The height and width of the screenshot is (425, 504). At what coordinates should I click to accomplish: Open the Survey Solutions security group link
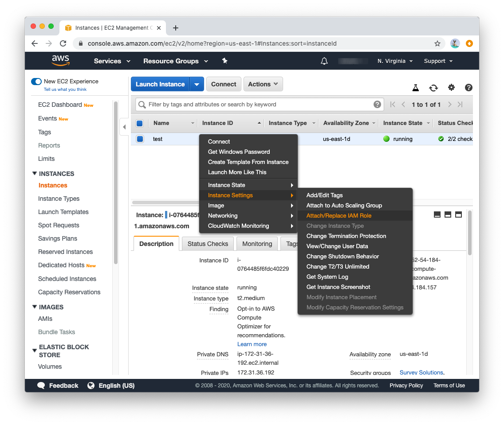(422, 372)
